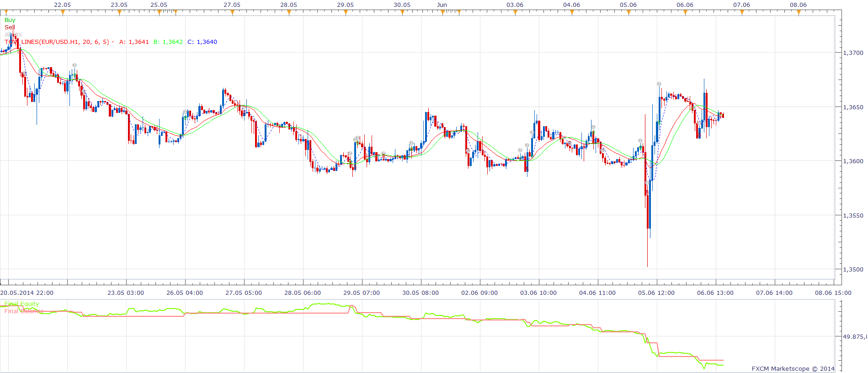Click the 02.06 09:00 time label
Screen dimensions: 868x373
coord(479,293)
